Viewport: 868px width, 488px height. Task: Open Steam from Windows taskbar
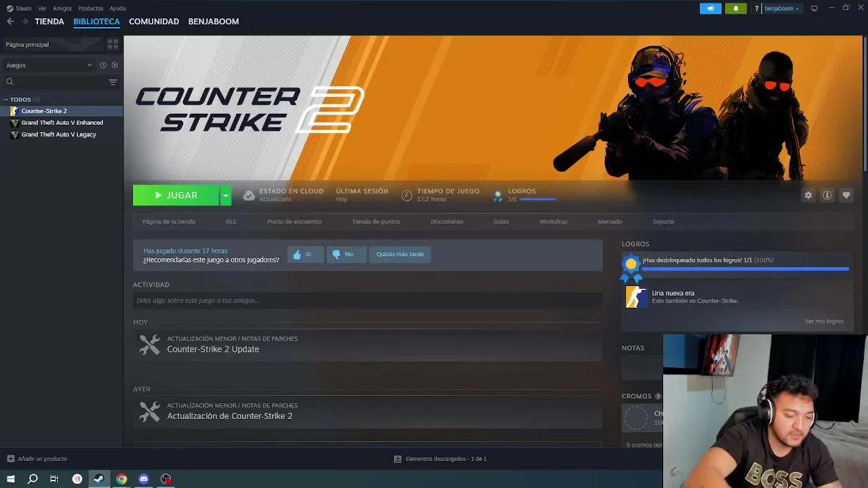pos(99,479)
